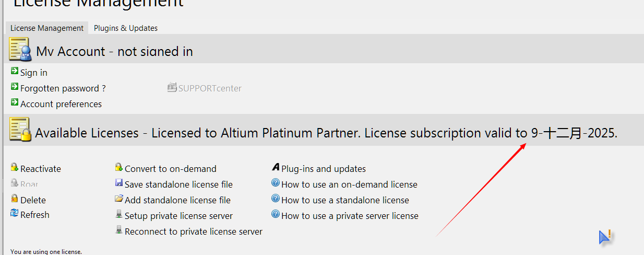Click the floppy disk Save standalone license icon
The height and width of the screenshot is (255, 644).
(119, 183)
